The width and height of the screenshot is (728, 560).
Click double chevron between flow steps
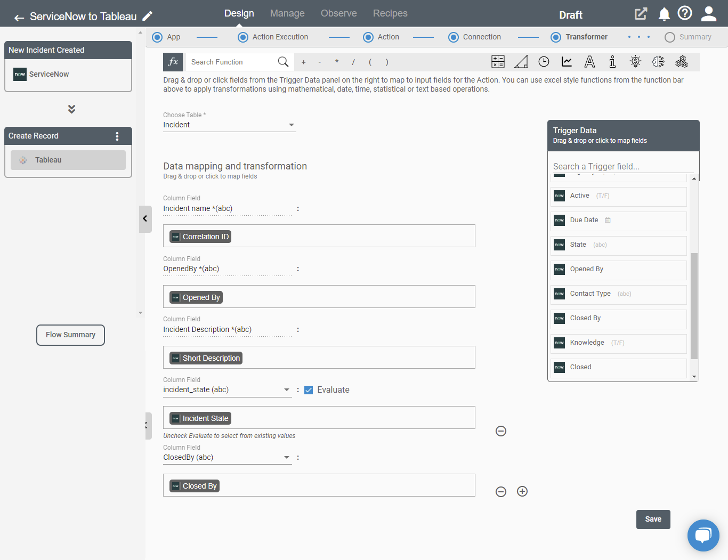tap(71, 109)
